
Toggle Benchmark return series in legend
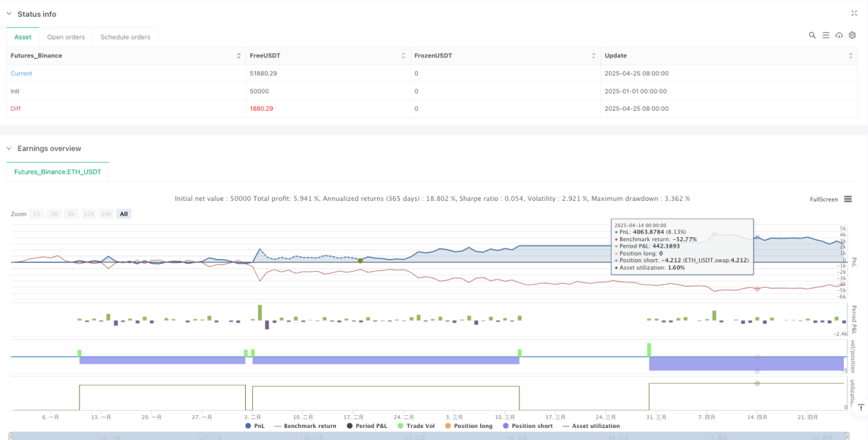coord(305,426)
